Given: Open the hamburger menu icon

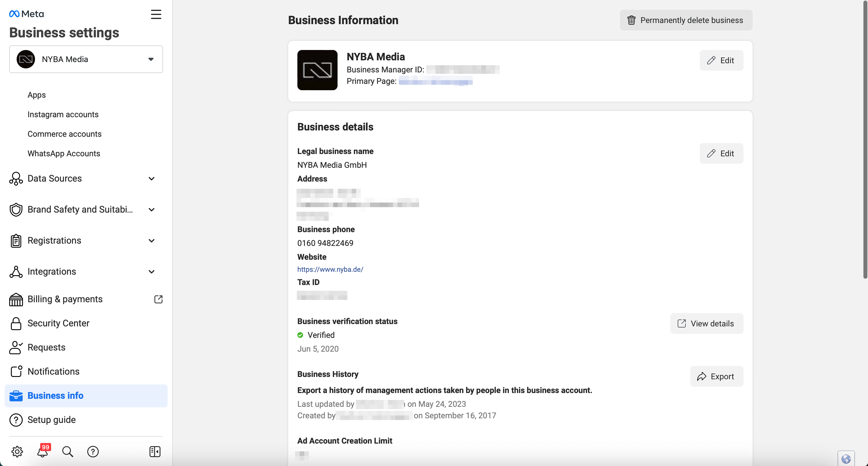Looking at the screenshot, I should (x=156, y=14).
